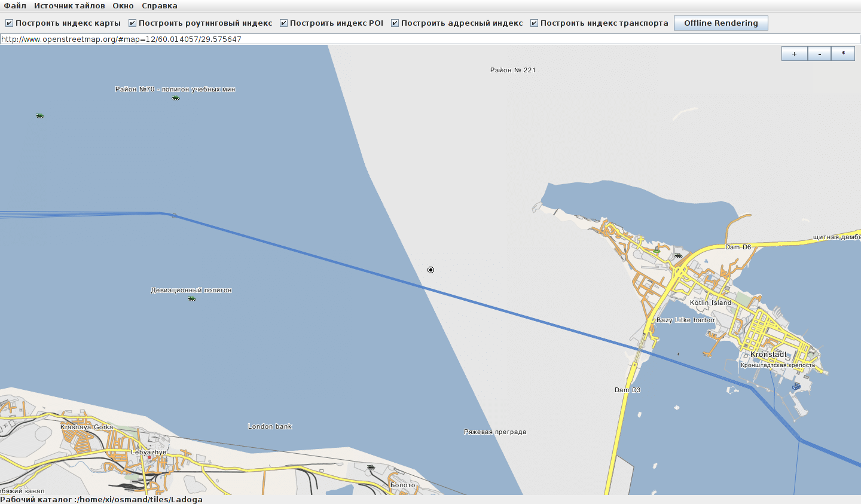Toggle Построить роутинговый индекс checkbox
Viewport: 861px width, 504px height.
[x=132, y=23]
